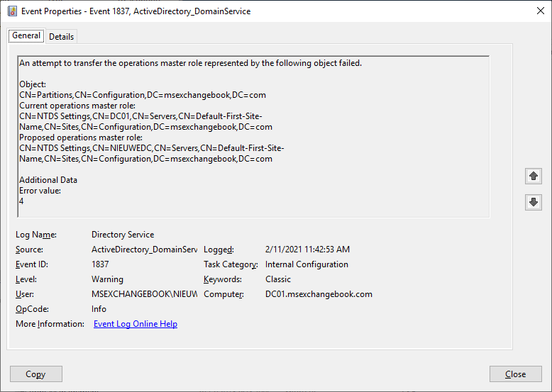Select the Level value Warning
This screenshot has height=392, width=552.
pyautogui.click(x=107, y=279)
